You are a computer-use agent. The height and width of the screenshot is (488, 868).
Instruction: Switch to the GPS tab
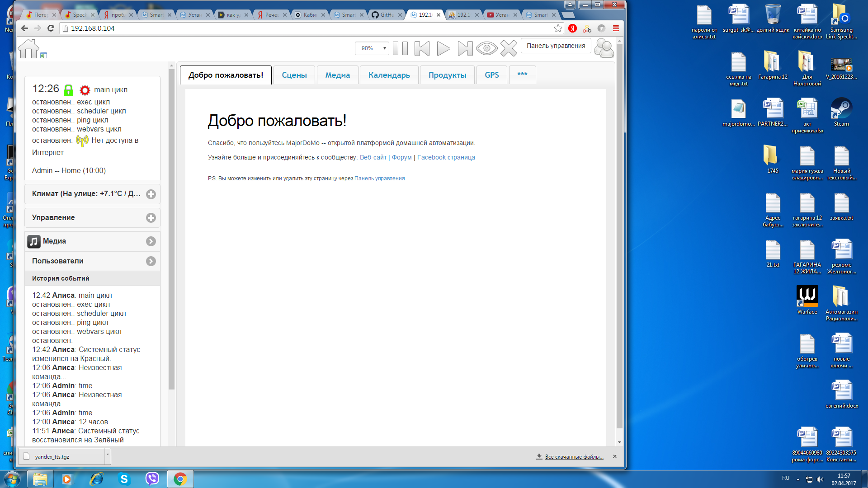(491, 75)
